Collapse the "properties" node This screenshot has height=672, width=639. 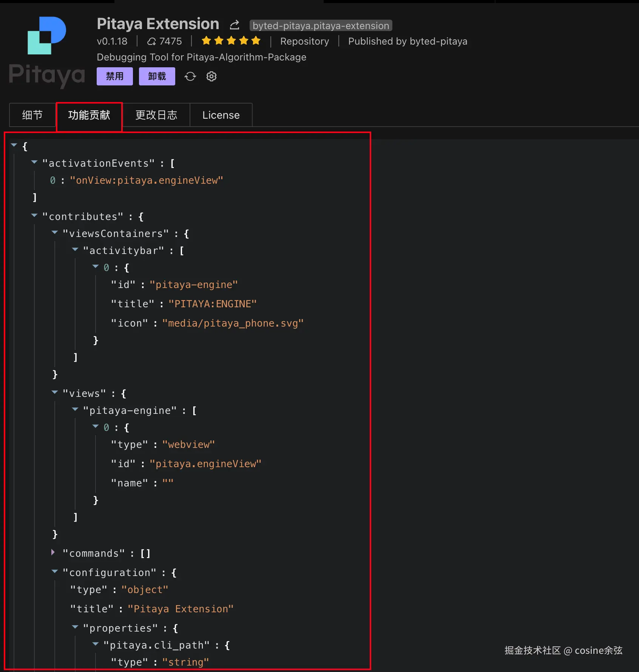pyautogui.click(x=75, y=627)
